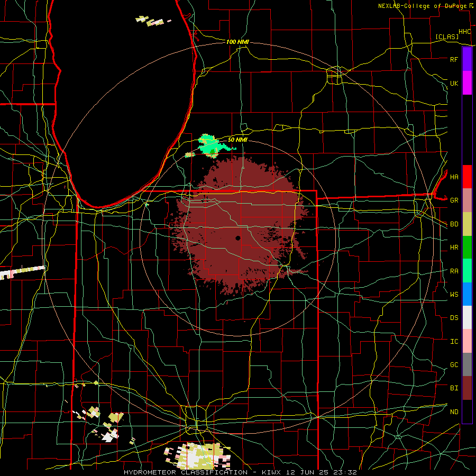Viewport: 476px width, 476px height.
Task: Click the DS legend label
Action: 454,318
